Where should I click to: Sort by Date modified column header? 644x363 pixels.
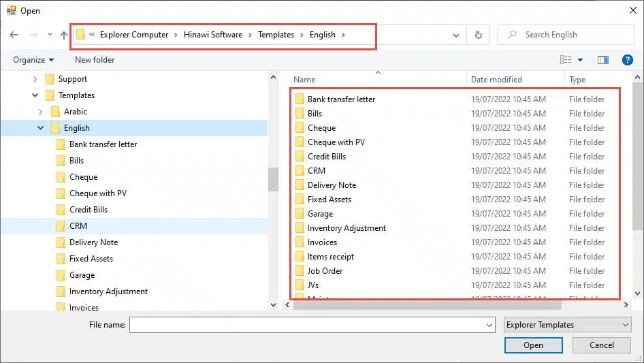click(x=496, y=80)
